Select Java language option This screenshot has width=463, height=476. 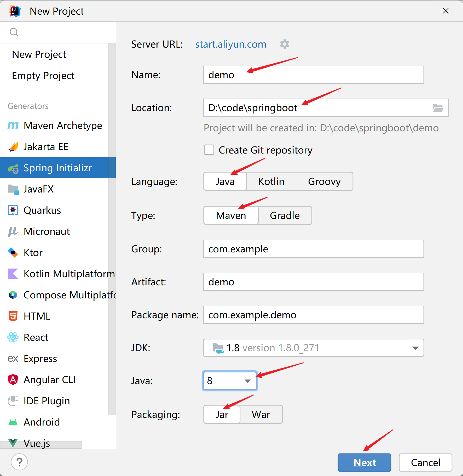(225, 182)
